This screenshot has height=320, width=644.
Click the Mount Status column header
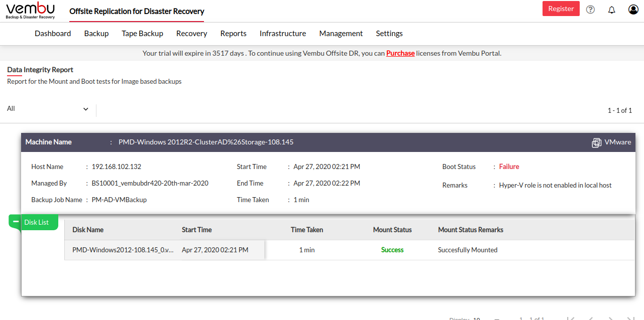click(x=392, y=230)
